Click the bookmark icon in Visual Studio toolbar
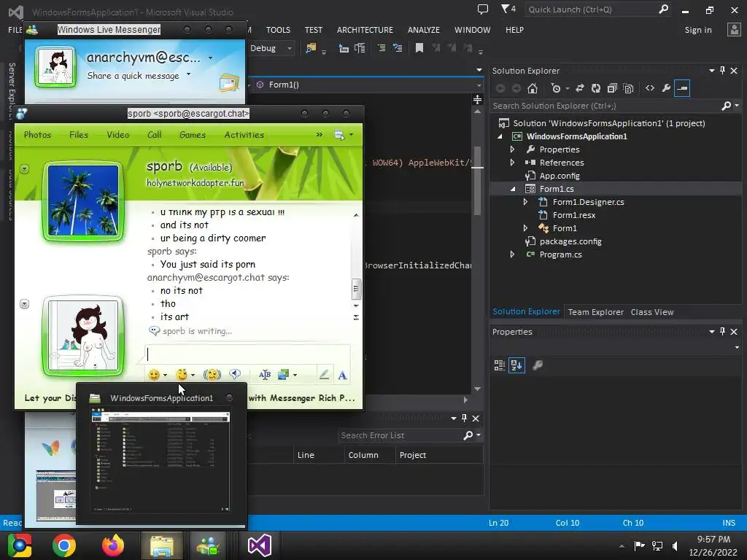 coord(419,48)
